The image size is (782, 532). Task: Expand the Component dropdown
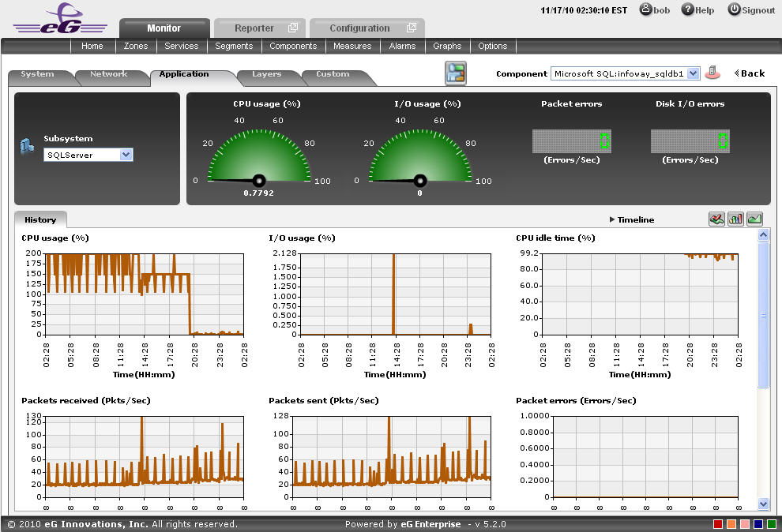coord(693,73)
